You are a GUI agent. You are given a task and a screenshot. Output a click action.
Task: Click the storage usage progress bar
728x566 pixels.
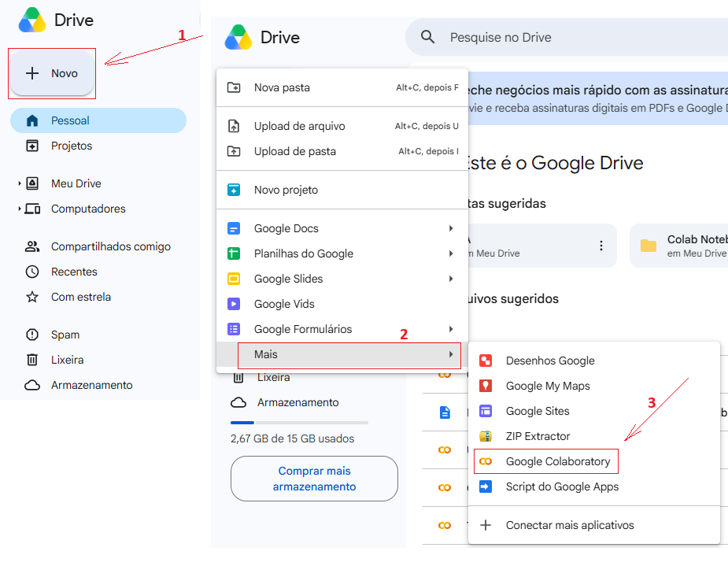point(300,423)
